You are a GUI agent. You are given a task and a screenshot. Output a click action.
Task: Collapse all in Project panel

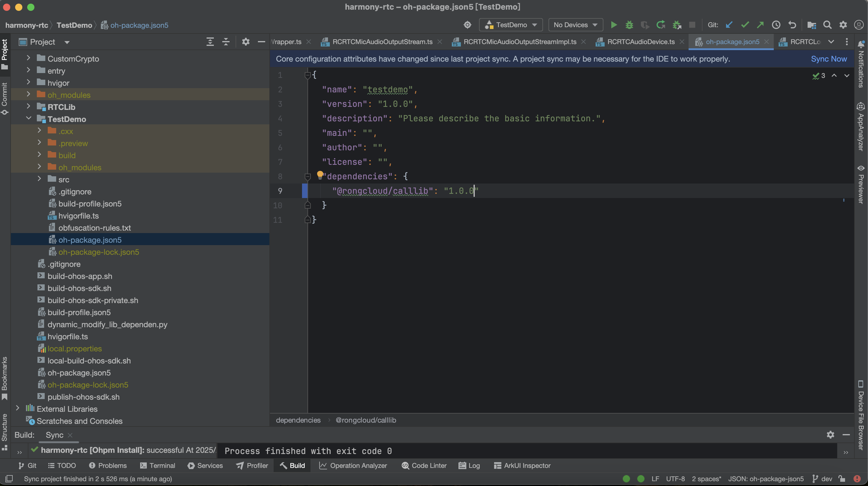(x=226, y=42)
